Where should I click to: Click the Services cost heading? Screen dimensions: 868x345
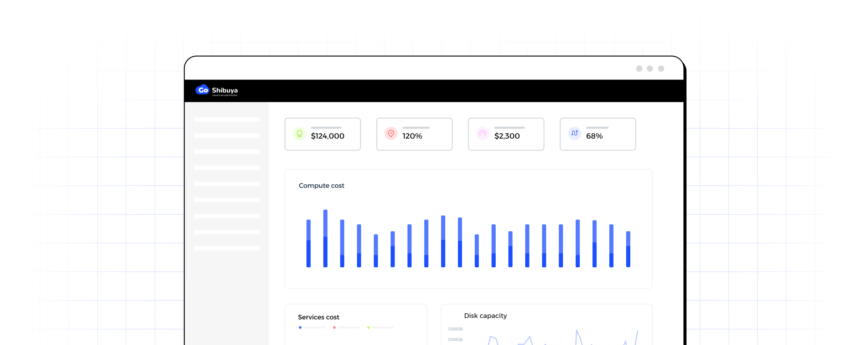click(x=319, y=317)
